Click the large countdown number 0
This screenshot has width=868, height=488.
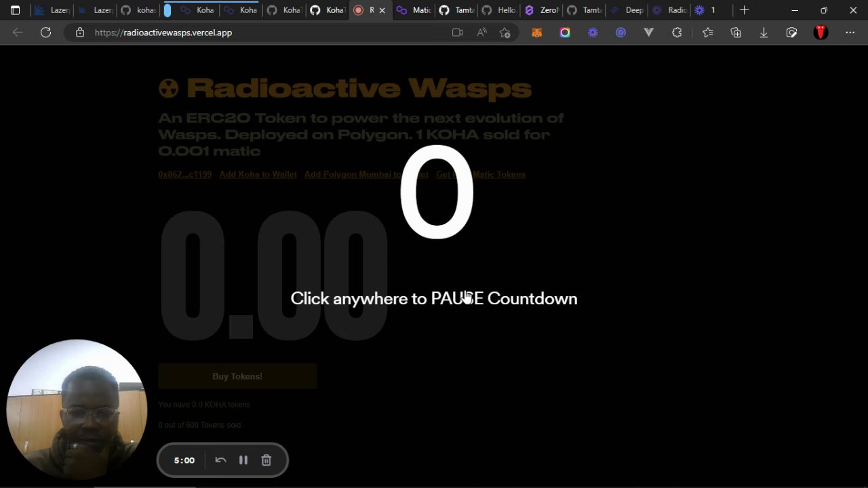[x=436, y=192]
